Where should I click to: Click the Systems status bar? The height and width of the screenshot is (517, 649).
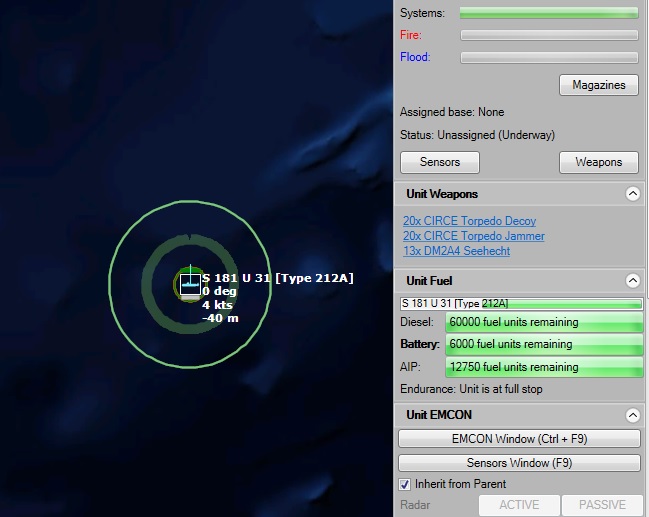pyautogui.click(x=549, y=13)
